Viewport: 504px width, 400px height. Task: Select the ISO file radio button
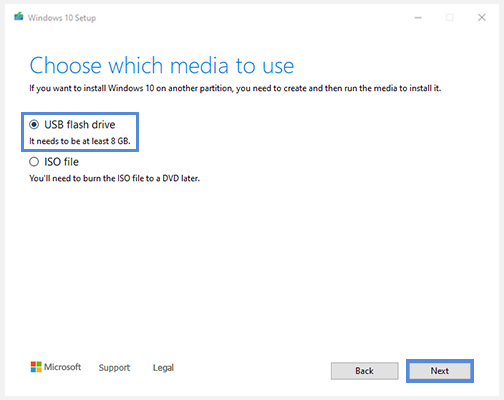point(34,162)
